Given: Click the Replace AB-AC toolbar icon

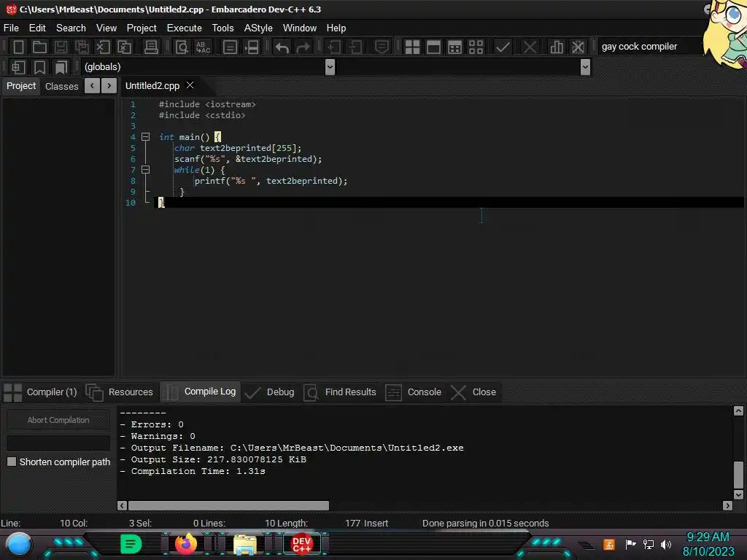Looking at the screenshot, I should (203, 47).
